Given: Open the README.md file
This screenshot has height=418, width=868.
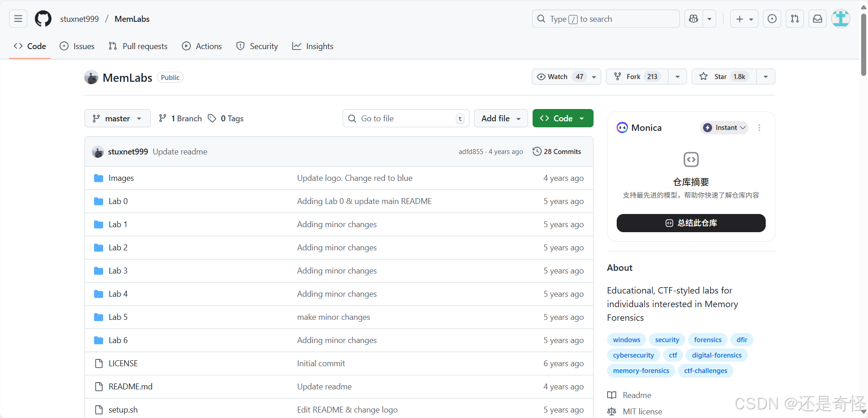Looking at the screenshot, I should coord(130,387).
